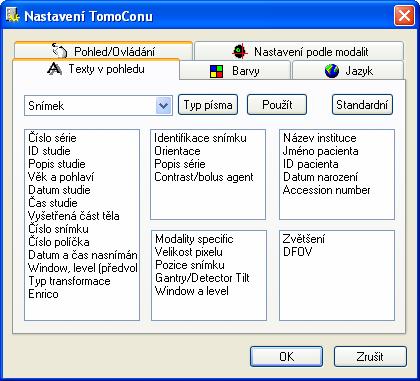Open the Pohled/Ovládání tab
Viewport: 420px width, 381px height.
point(103,51)
